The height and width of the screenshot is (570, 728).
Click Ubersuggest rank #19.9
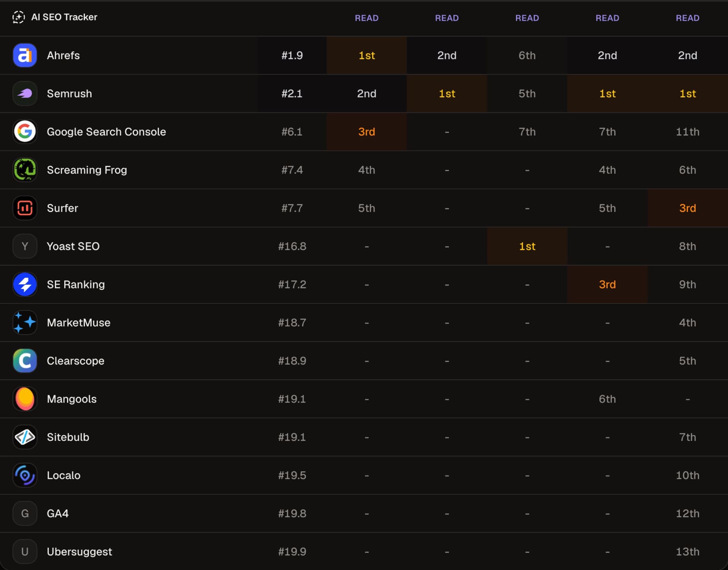[292, 552]
